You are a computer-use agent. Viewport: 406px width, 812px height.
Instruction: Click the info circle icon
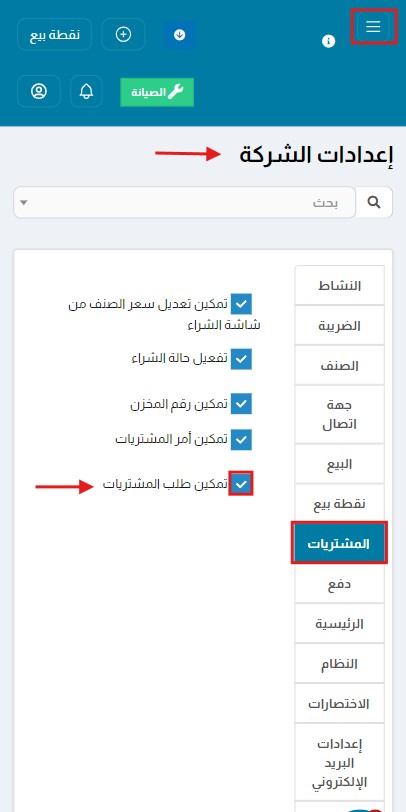click(328, 41)
